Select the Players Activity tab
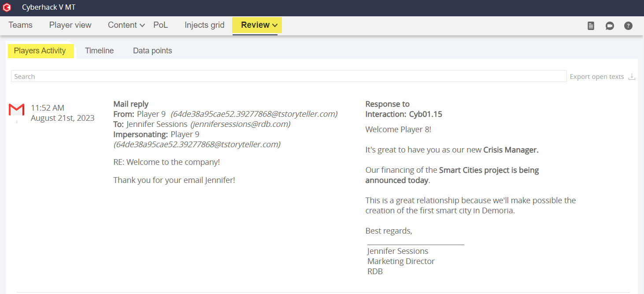 (40, 51)
